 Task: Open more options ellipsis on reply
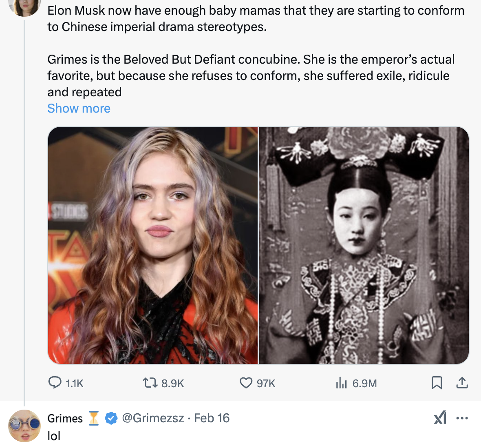[462, 418]
